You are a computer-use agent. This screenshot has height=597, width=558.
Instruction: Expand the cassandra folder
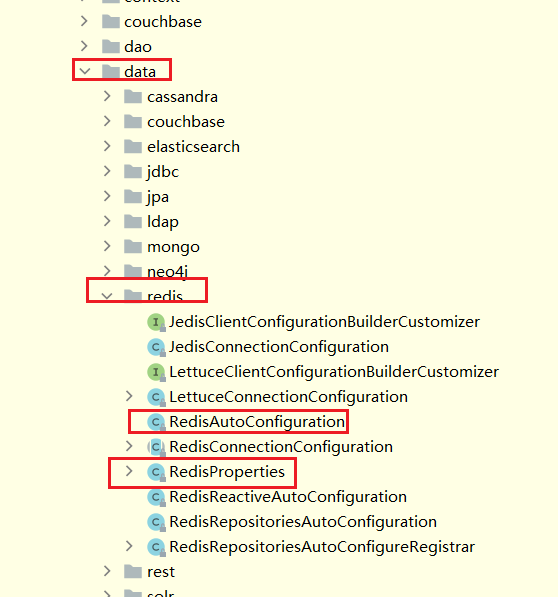tap(107, 96)
